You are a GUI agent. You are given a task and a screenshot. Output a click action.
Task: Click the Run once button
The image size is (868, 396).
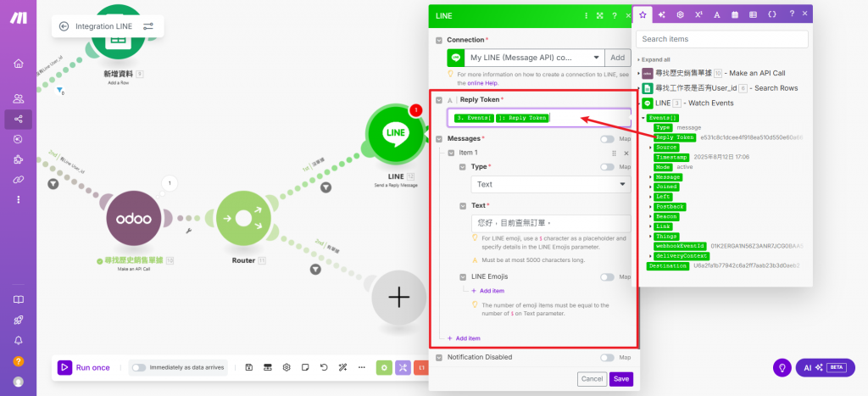[84, 367]
